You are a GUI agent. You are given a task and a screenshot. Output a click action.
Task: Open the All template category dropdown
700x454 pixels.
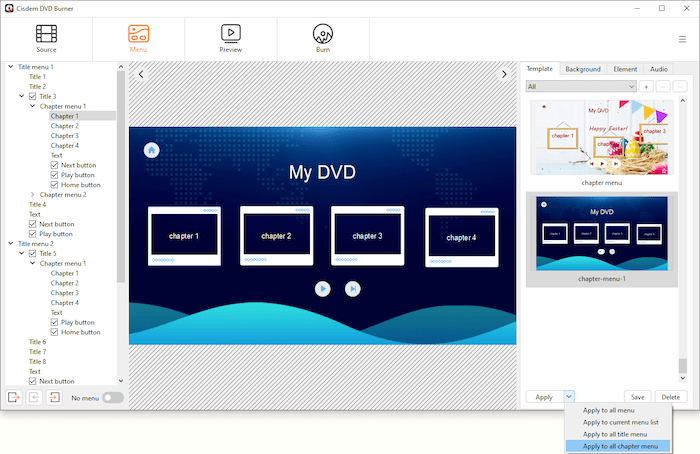pyautogui.click(x=581, y=87)
